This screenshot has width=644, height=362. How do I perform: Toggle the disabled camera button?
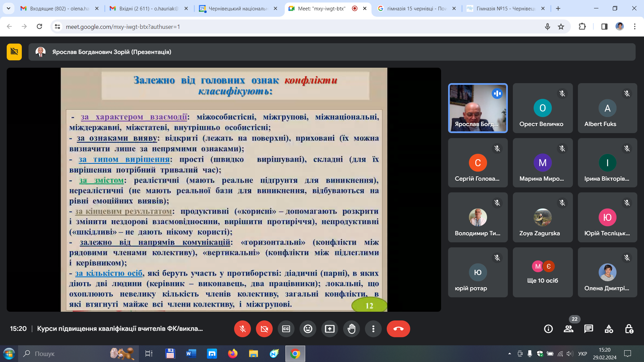click(x=264, y=329)
